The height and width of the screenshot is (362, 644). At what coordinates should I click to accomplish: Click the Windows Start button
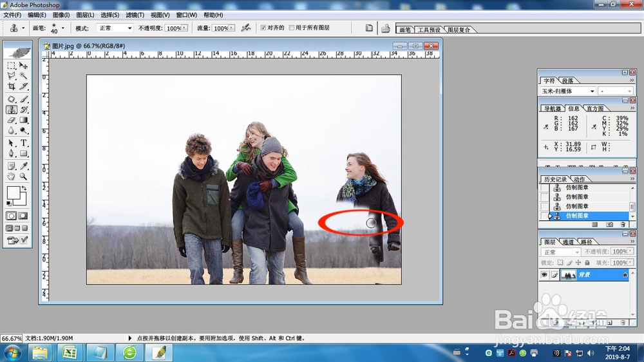(x=12, y=353)
